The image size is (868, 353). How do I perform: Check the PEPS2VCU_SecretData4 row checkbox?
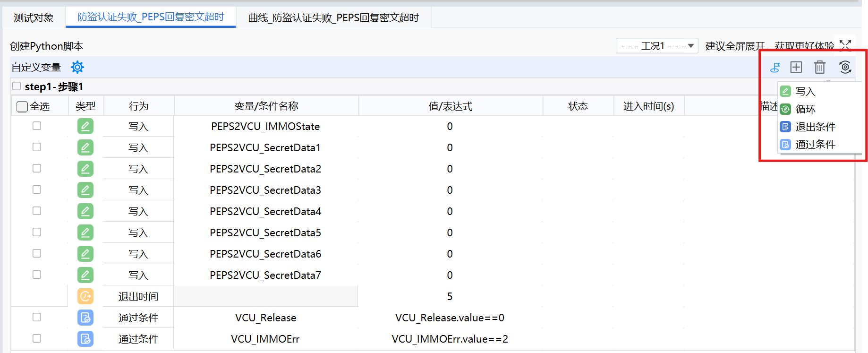coord(37,211)
